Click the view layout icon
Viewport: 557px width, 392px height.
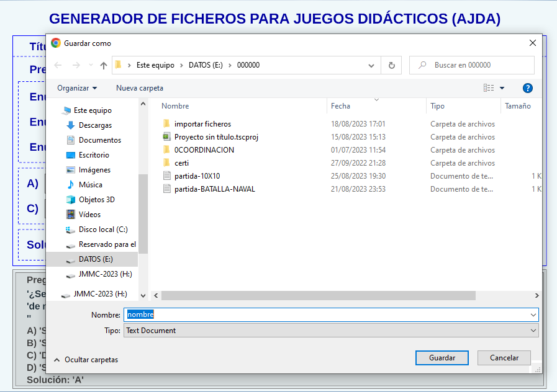(489, 88)
